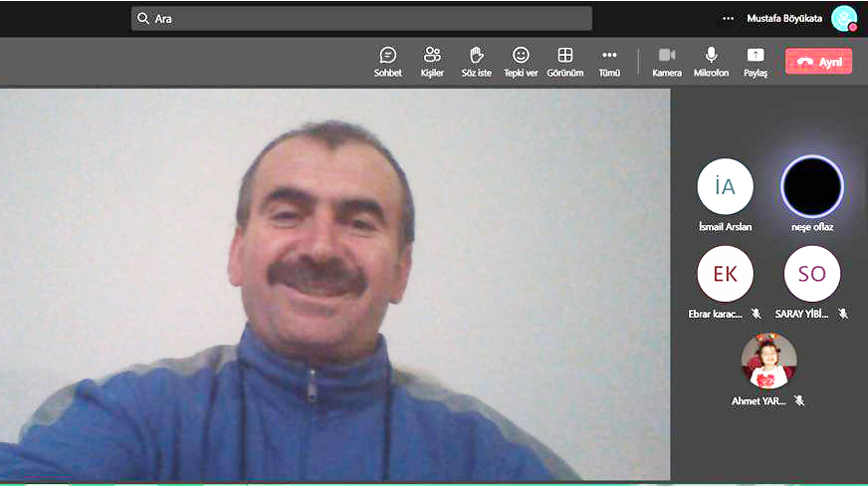The image size is (868, 486).
Task: Show the Kişiler participants list
Action: [x=432, y=62]
